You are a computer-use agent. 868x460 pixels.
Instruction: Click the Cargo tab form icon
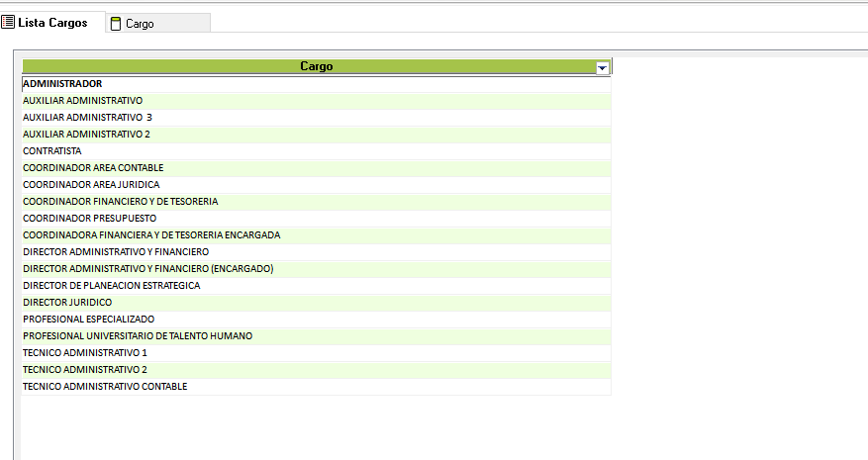tap(116, 23)
